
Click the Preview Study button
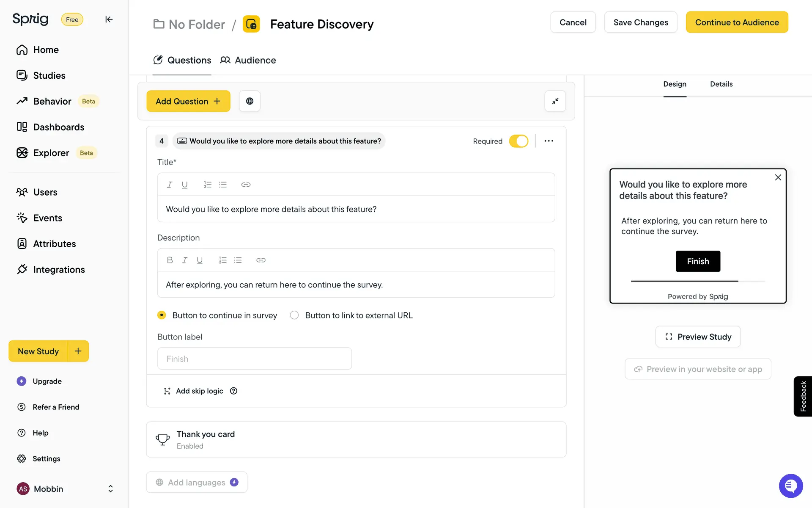pos(698,337)
